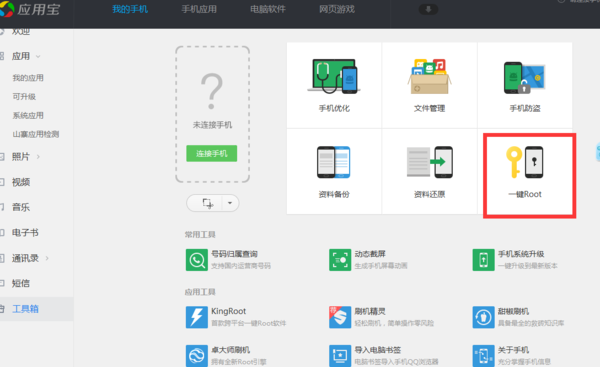Open the 资料还原 data restore tile
Image resolution: width=600 pixels, height=367 pixels.
429,171
